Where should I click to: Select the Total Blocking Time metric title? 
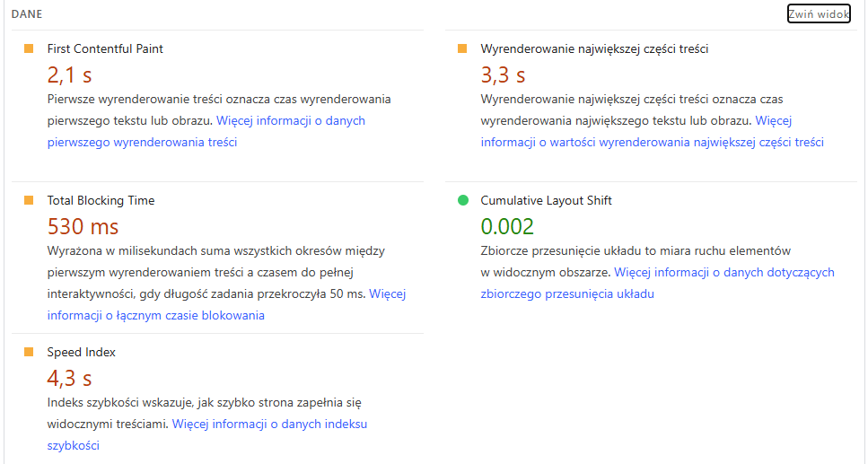(x=101, y=201)
